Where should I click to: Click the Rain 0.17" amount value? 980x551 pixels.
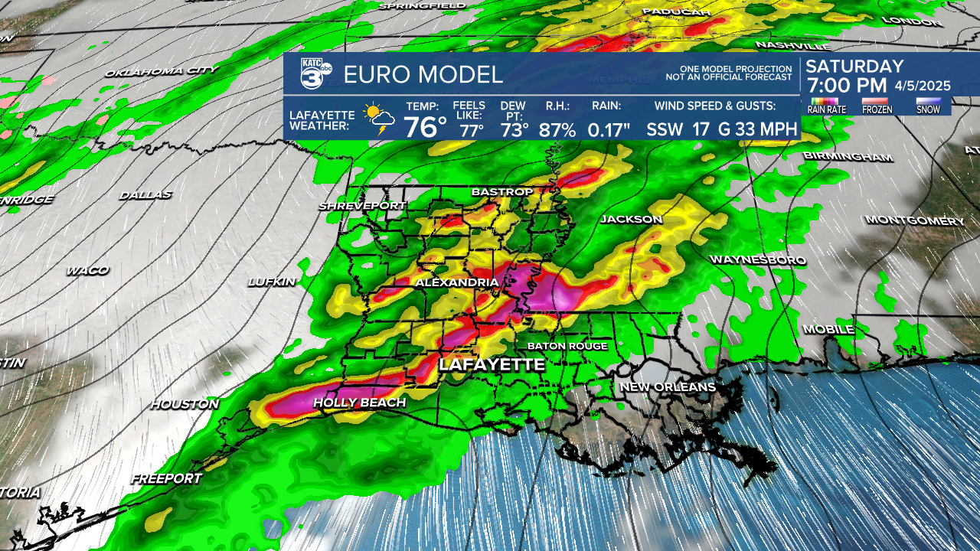[609, 130]
